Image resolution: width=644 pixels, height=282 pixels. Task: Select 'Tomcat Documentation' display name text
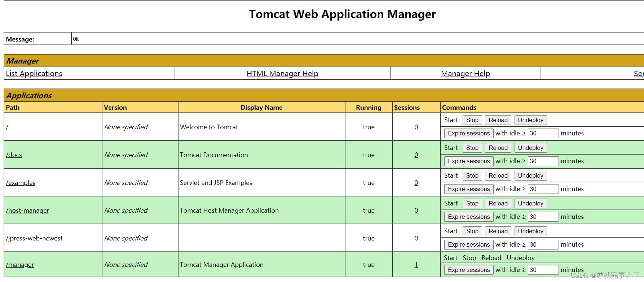coord(214,155)
